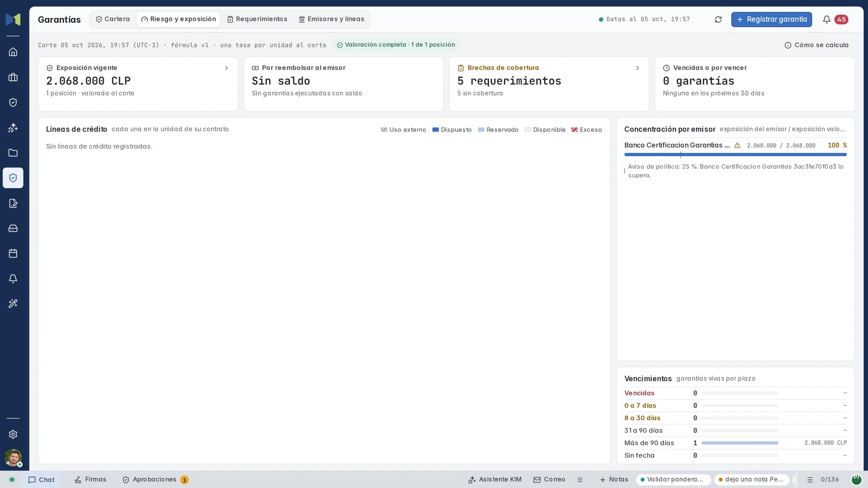The height and width of the screenshot is (488, 868).
Task: Click the Más de 90 días bar
Action: click(x=740, y=443)
